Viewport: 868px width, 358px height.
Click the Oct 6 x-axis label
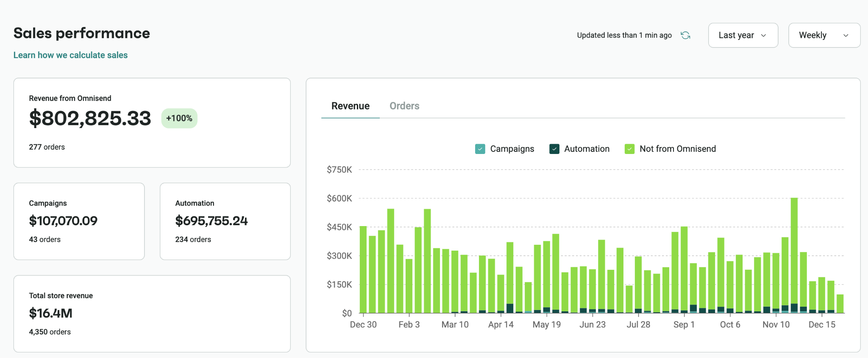[730, 324]
